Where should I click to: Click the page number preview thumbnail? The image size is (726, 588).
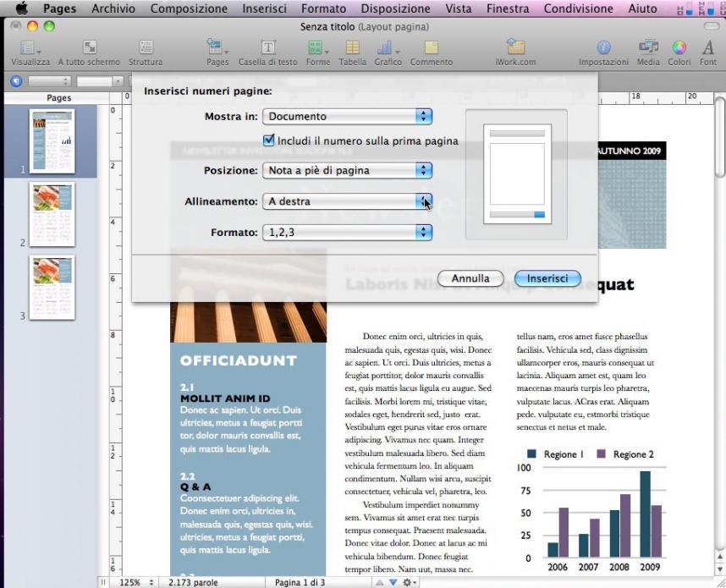point(517,174)
